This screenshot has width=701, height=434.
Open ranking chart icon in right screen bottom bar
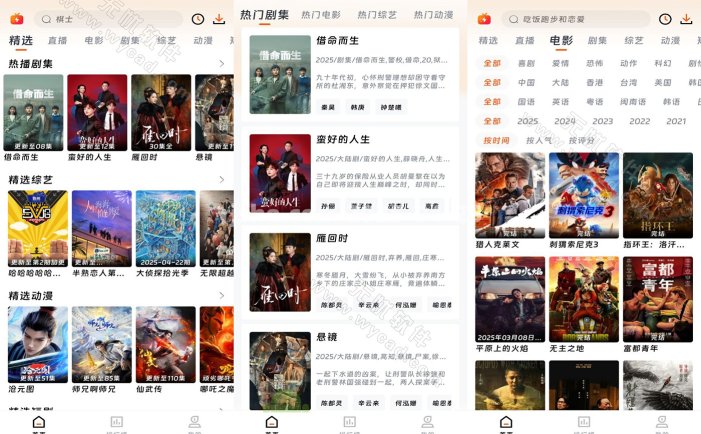[x=584, y=421]
